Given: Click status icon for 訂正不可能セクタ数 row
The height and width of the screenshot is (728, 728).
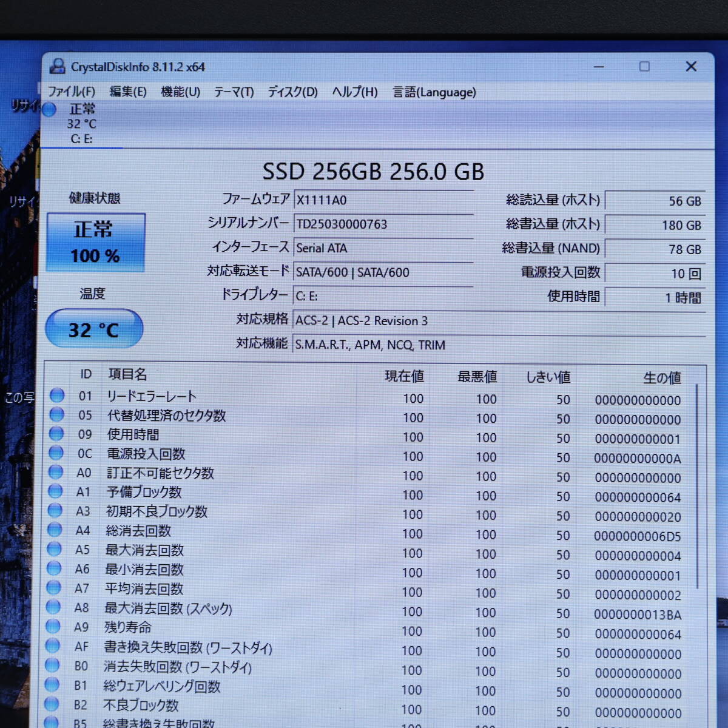Looking at the screenshot, I should 56,472.
